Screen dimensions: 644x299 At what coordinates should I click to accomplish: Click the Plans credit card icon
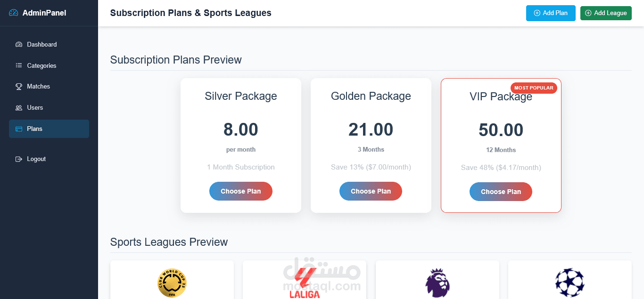pos(19,129)
